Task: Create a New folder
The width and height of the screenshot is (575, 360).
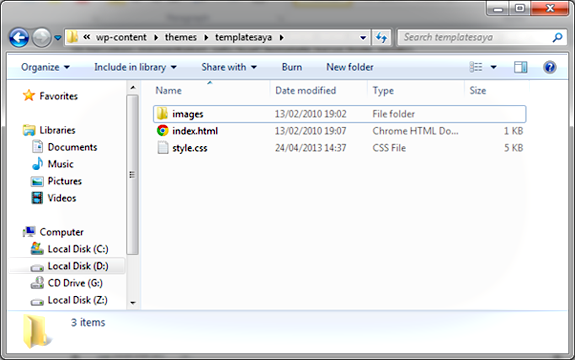Action: [350, 67]
